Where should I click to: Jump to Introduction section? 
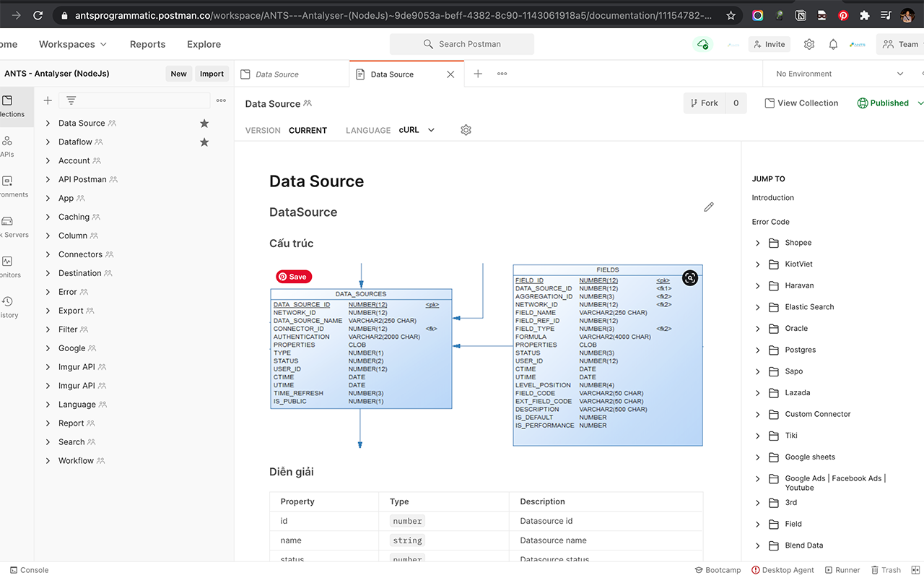pos(772,198)
